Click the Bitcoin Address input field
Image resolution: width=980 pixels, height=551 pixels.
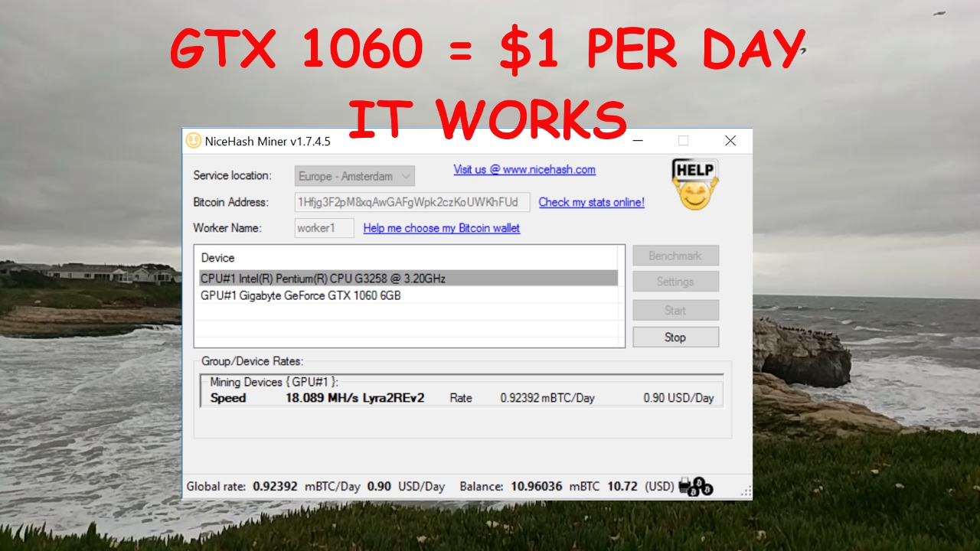click(x=412, y=202)
